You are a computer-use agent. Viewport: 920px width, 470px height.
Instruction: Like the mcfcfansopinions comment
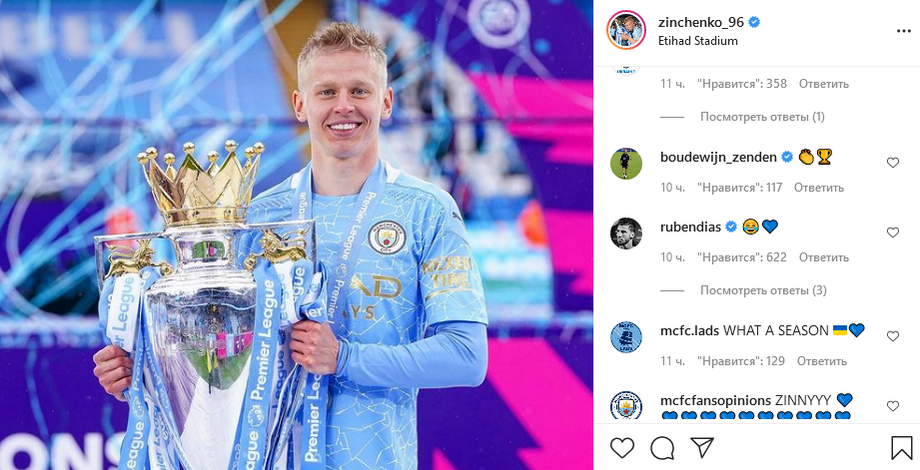(x=892, y=406)
